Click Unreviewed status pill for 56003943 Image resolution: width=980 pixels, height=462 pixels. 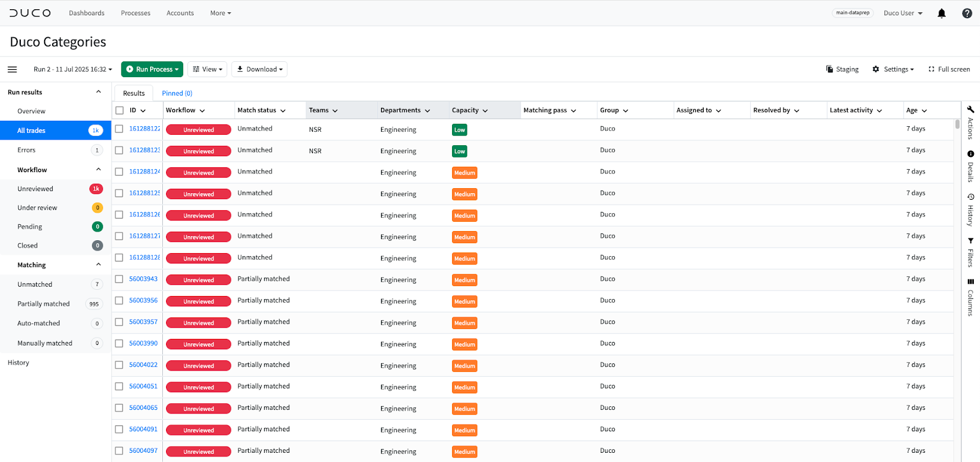pyautogui.click(x=198, y=280)
